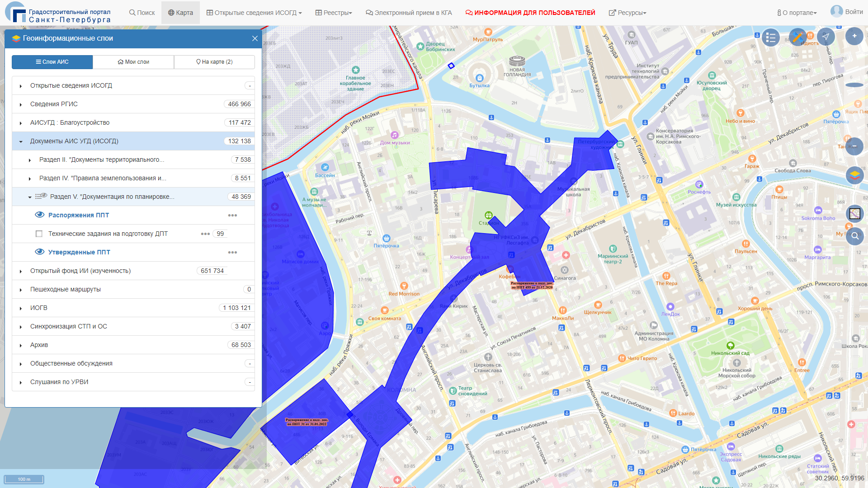Viewport: 868px width, 488px height.
Task: Expand the Сведения РГИС tree node
Action: 21,104
